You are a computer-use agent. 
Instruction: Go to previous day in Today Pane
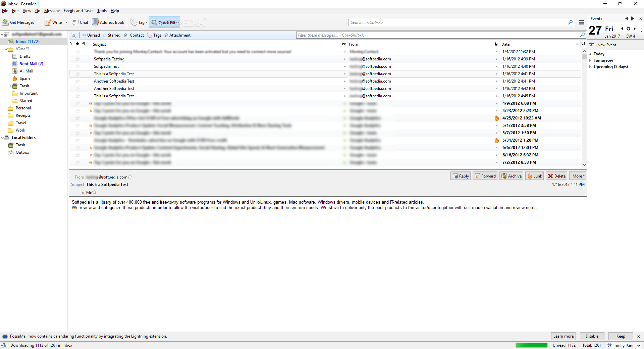point(622,29)
